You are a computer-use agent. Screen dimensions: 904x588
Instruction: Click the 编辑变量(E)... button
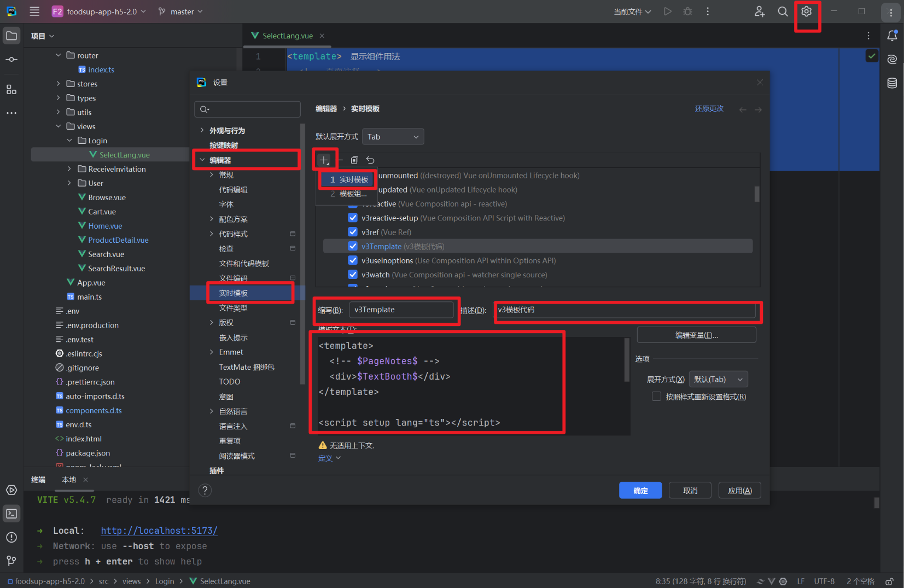(x=697, y=335)
